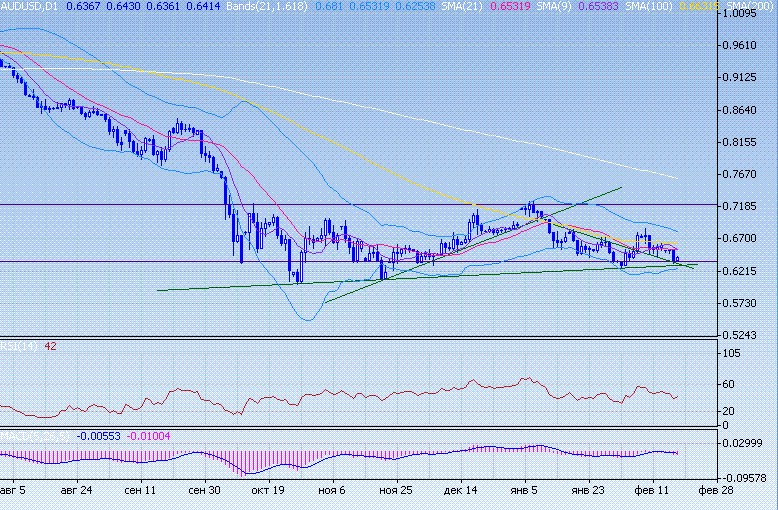Viewport: 778px width, 510px height.
Task: Click the SMA(100) indicator label
Action: tap(649, 7)
